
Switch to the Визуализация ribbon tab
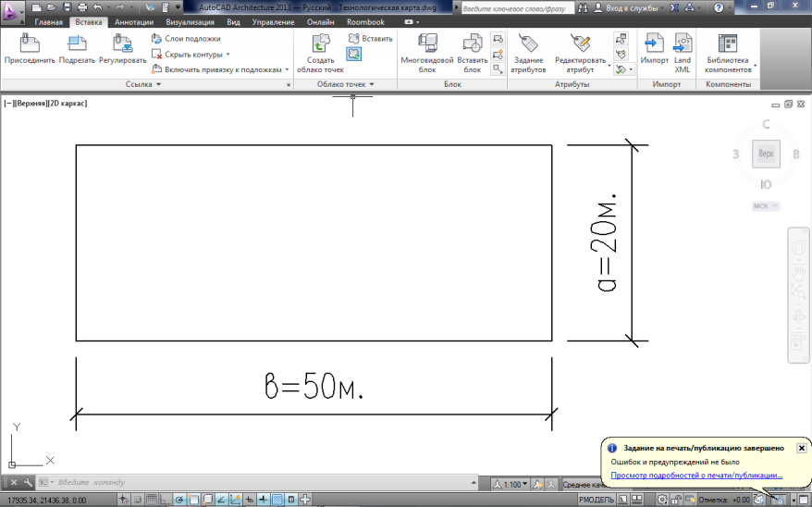[x=191, y=22]
